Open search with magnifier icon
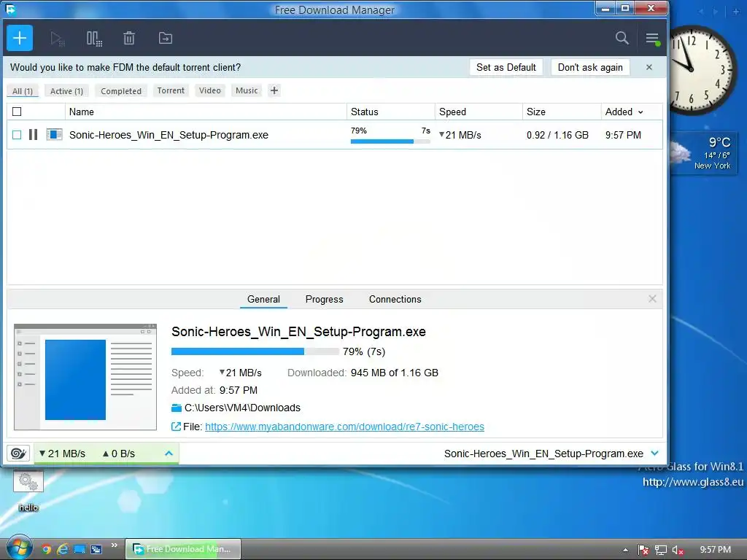The height and width of the screenshot is (560, 747). (x=622, y=38)
